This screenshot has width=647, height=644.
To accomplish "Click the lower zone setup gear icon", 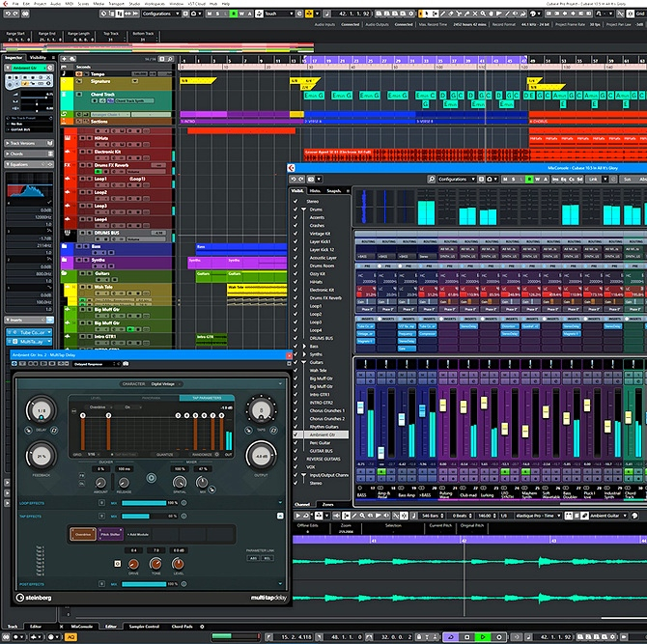I will [x=202, y=627].
